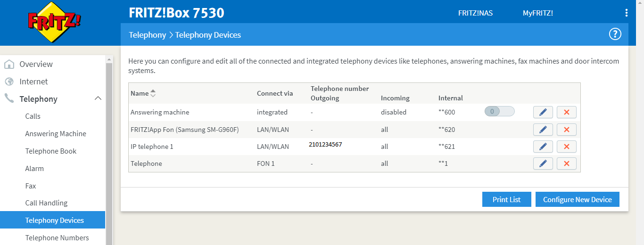Open Fax submenu item
The width and height of the screenshot is (644, 245).
[31, 186]
